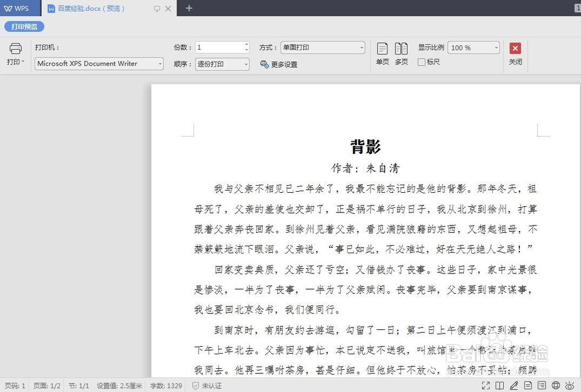Click the monitor icon on document tab
Screen dimensions: 581x392
[x=157, y=9]
